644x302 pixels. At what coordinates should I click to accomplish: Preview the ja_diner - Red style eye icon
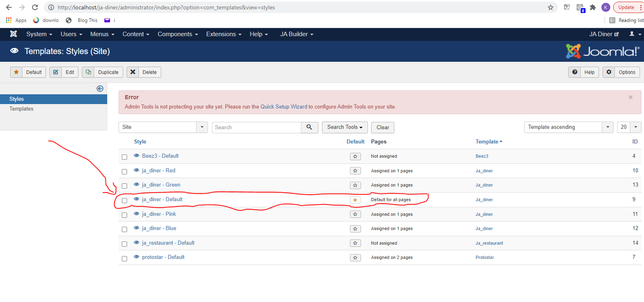[136, 170]
